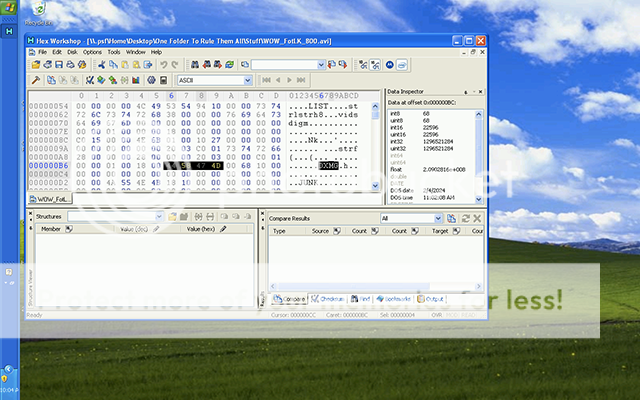The width and height of the screenshot is (640, 400).
Task: Close the Data Inspector panel
Action: 480,92
